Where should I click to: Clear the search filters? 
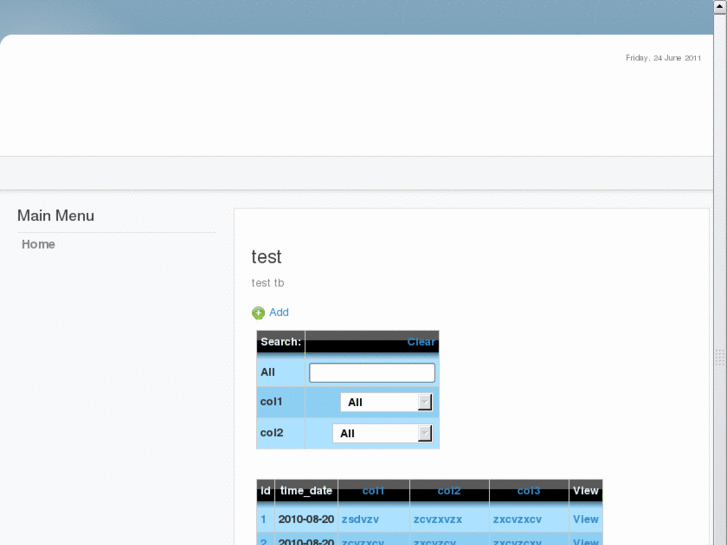tap(421, 342)
